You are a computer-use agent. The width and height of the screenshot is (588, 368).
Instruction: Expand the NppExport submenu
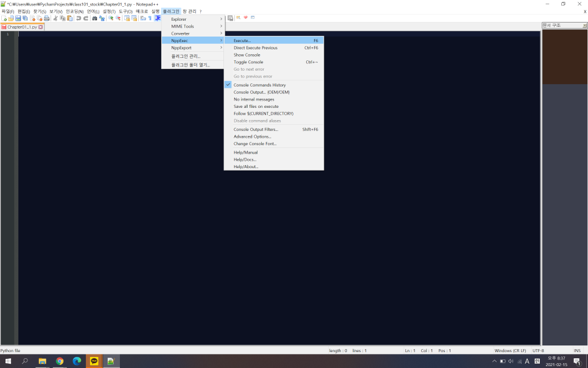click(193, 48)
